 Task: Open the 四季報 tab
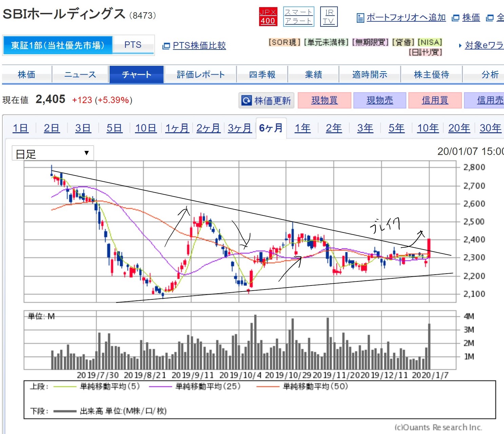262,74
